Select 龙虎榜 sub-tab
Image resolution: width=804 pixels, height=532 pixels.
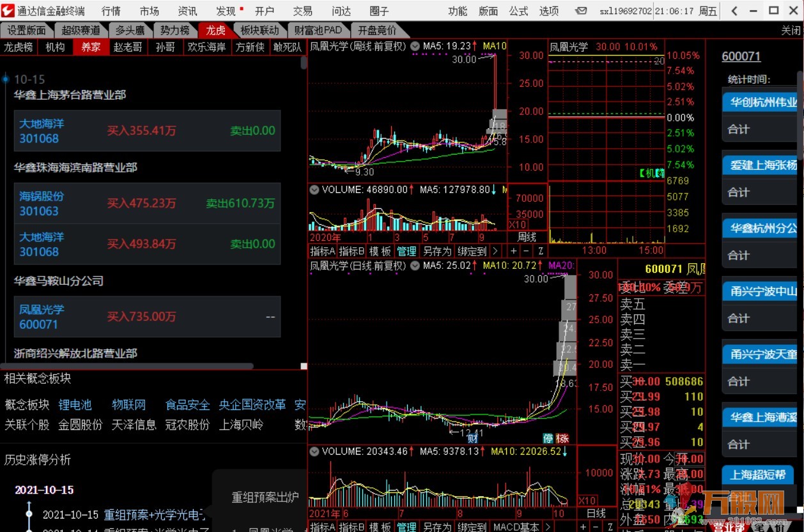click(x=19, y=47)
